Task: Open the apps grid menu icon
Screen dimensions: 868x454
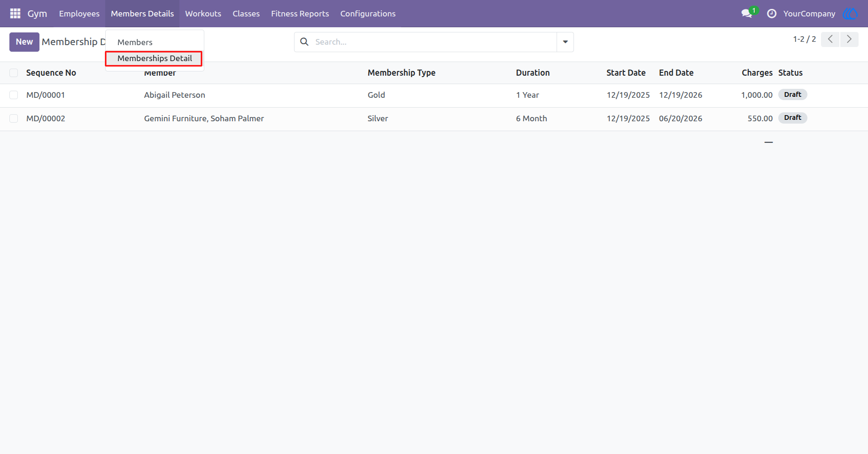Action: point(15,14)
